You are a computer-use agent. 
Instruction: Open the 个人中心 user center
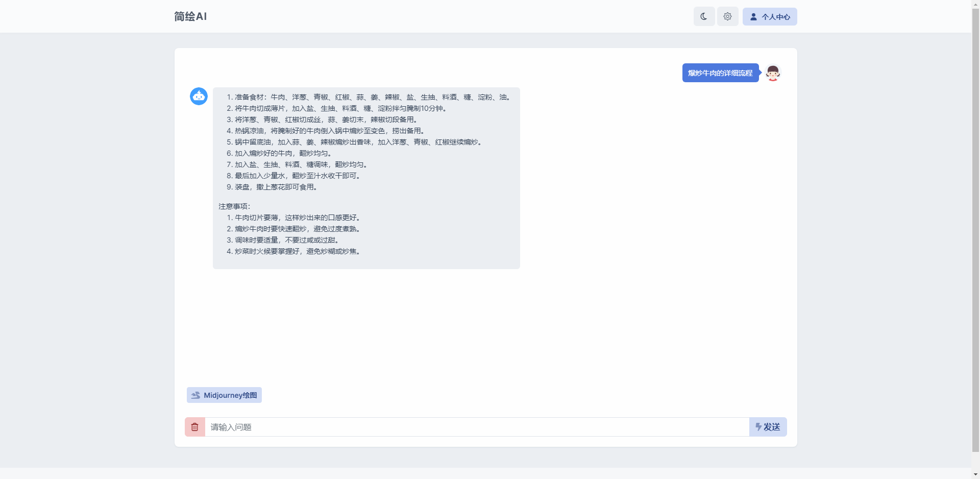[x=770, y=16]
